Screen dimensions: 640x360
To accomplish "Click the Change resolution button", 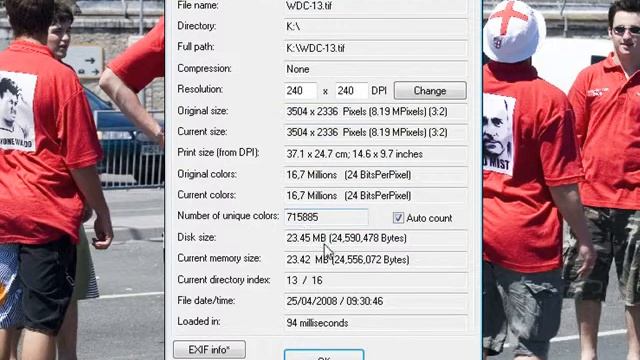I will 430,91.
